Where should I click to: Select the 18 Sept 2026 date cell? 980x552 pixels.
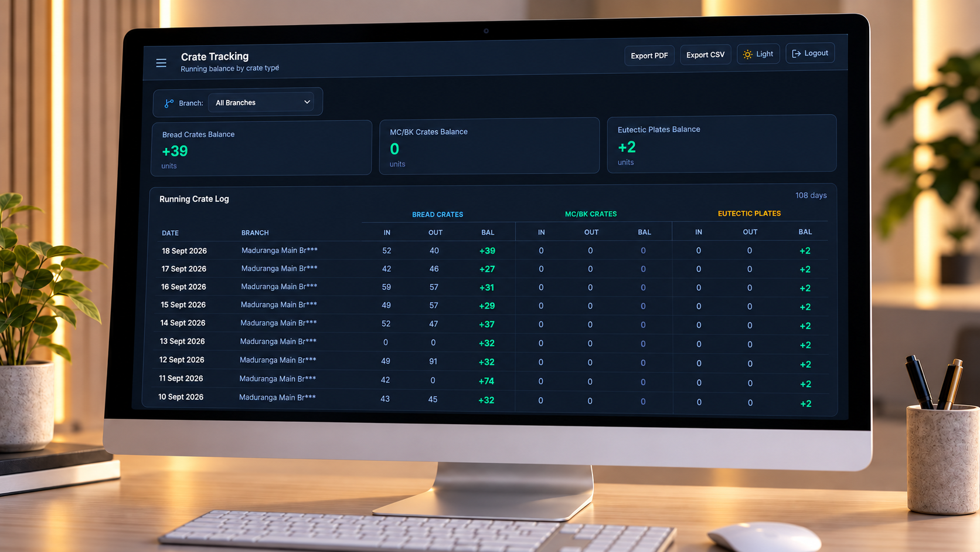184,251
